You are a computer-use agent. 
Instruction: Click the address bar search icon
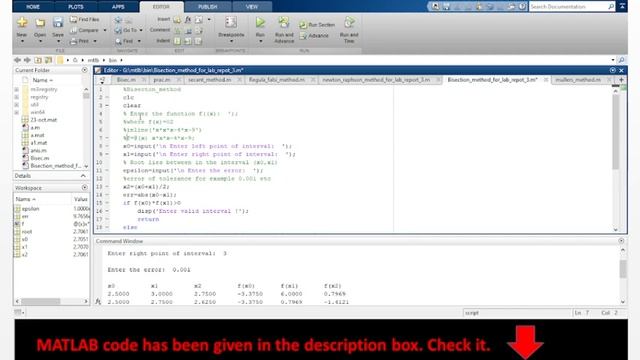[622, 60]
